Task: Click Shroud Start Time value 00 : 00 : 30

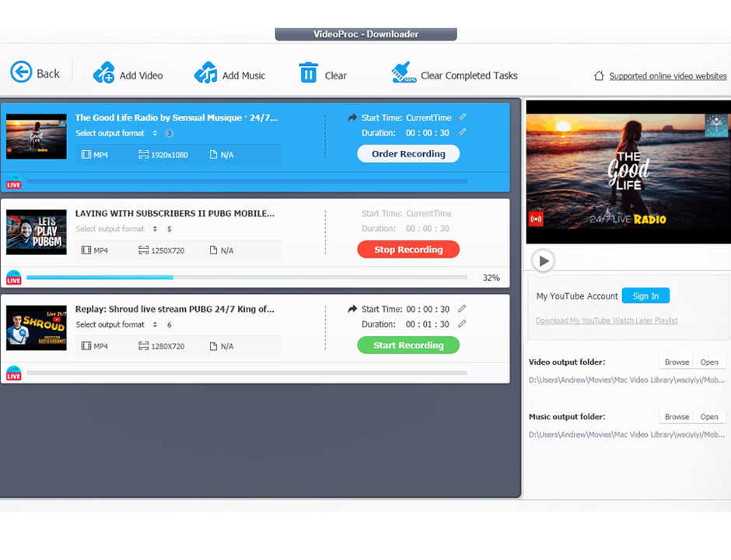Action: click(428, 309)
